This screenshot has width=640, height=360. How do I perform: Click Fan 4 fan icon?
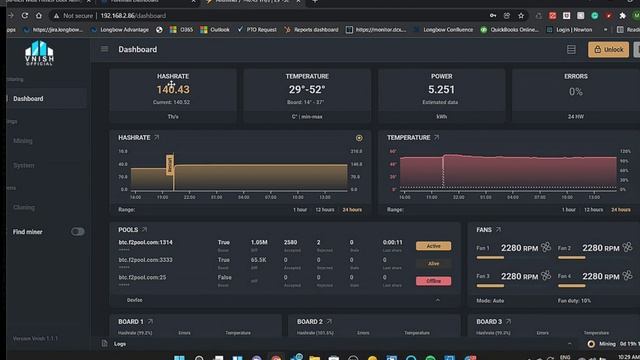pyautogui.click(x=627, y=276)
